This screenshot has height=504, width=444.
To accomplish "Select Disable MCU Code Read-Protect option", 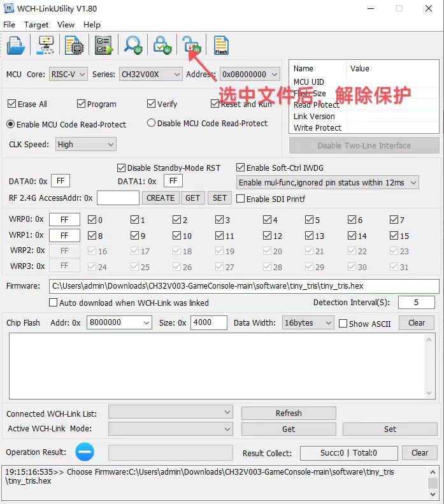I will click(152, 123).
